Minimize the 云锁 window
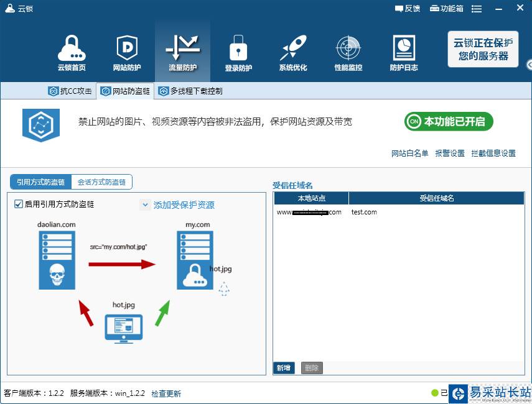Image resolution: width=532 pixels, height=404 pixels. pyautogui.click(x=498, y=9)
